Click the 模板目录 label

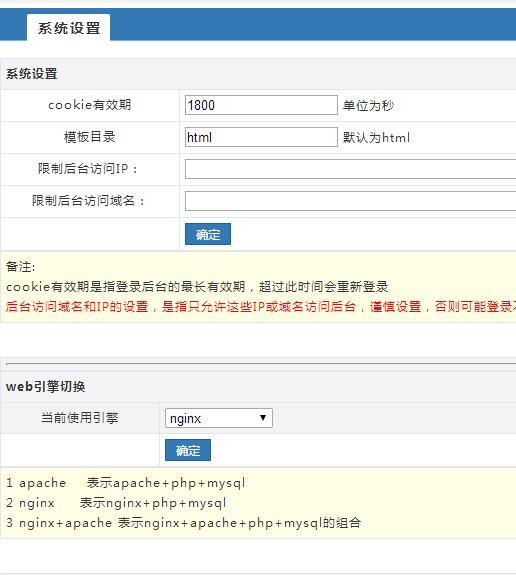coord(89,137)
